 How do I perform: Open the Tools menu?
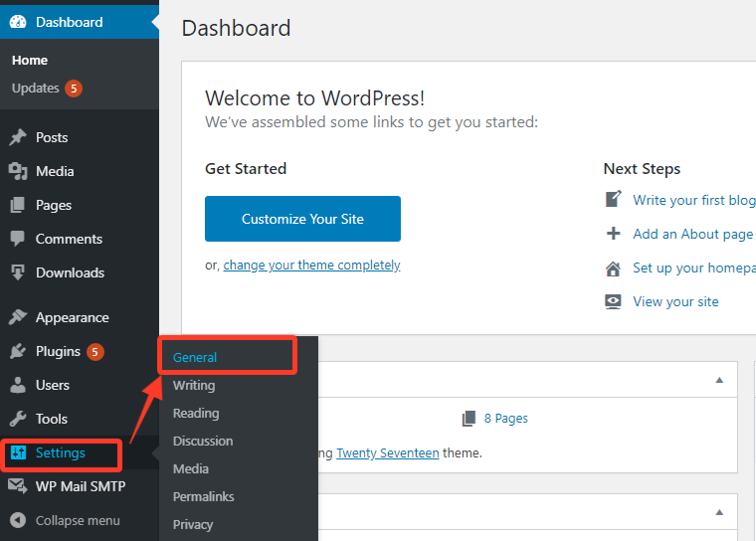click(x=80, y=419)
